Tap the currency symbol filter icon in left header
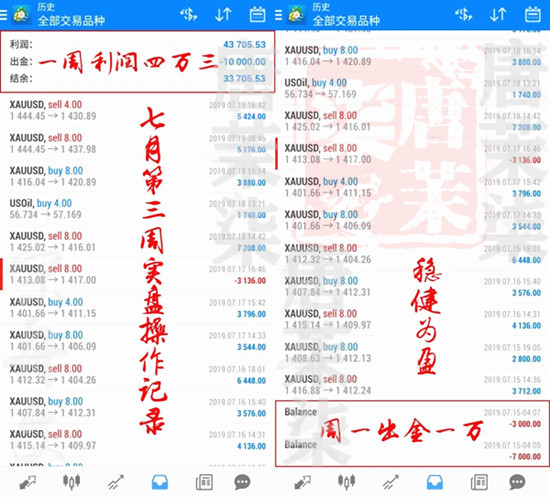Viewport: 550px width, 497px height. point(188,15)
